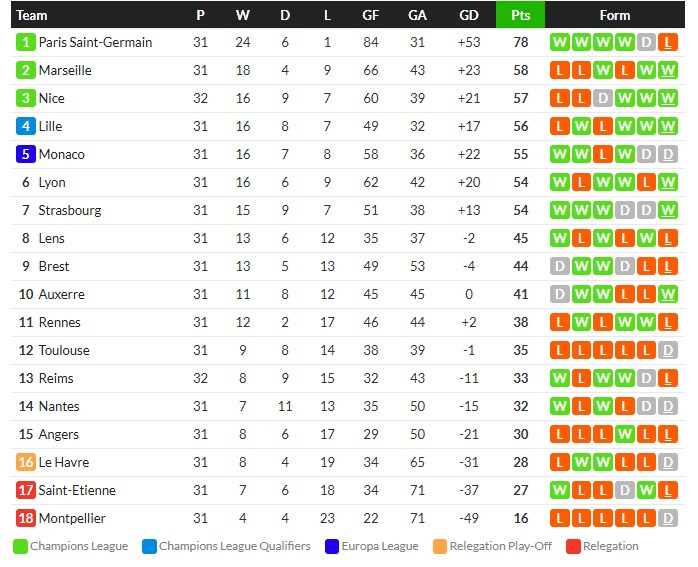Click Saint-Etienne's red position 17 badge

[x=25, y=490]
